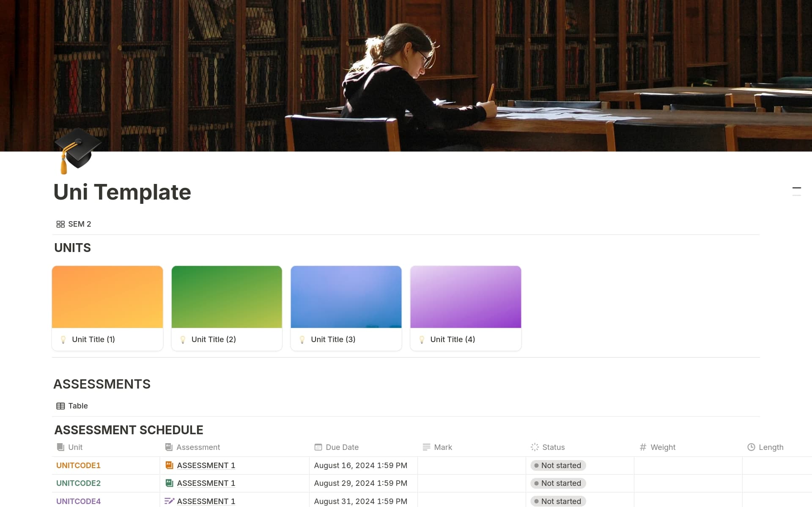Open the Not started status on UNITCODE1 row
This screenshot has height=507, width=812.
point(558,465)
